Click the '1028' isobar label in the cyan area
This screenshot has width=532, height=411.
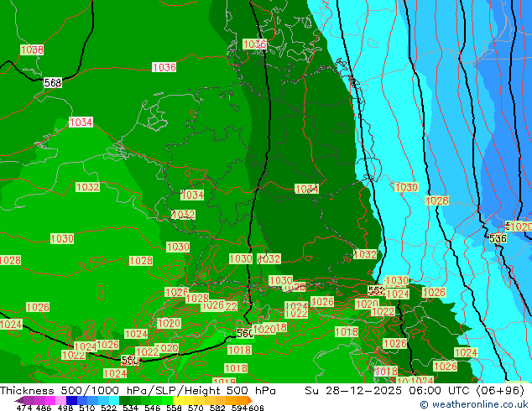pos(437,200)
